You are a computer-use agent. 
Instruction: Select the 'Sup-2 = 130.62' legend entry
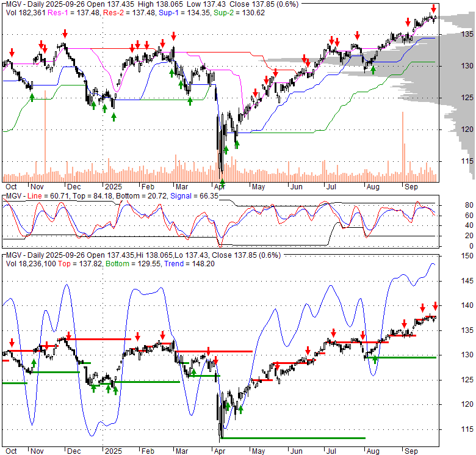[239, 13]
